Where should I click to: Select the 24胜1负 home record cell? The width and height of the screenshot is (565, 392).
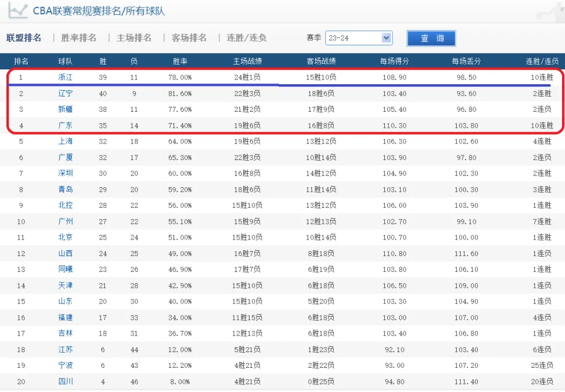[247, 78]
